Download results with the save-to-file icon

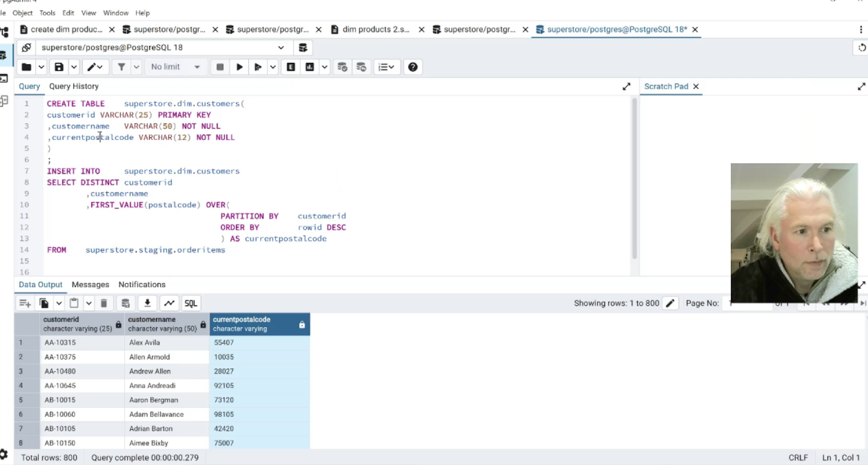(x=147, y=303)
